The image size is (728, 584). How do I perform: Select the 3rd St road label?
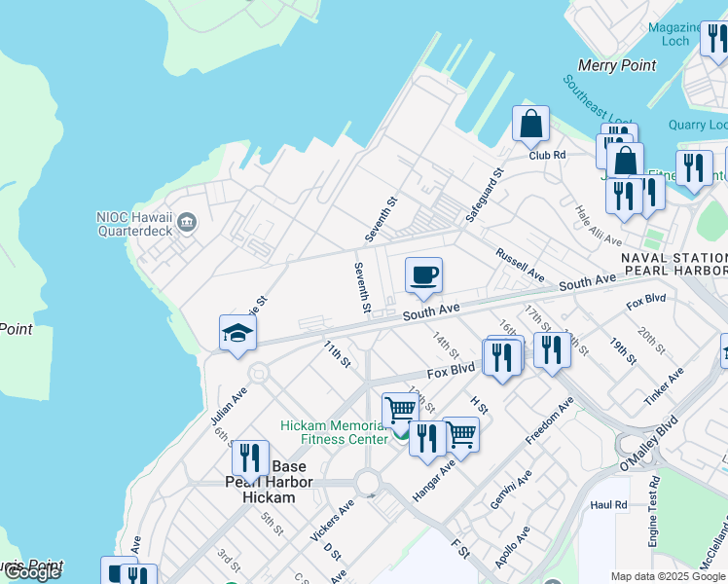229,561
